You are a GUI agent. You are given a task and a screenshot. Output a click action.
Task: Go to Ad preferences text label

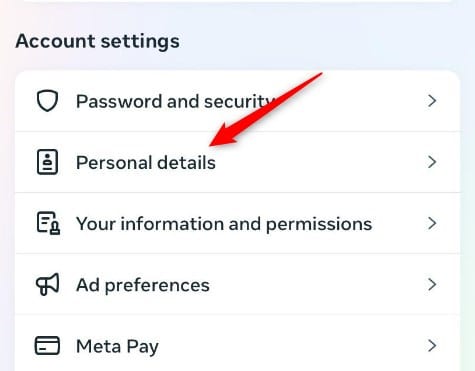click(x=143, y=285)
